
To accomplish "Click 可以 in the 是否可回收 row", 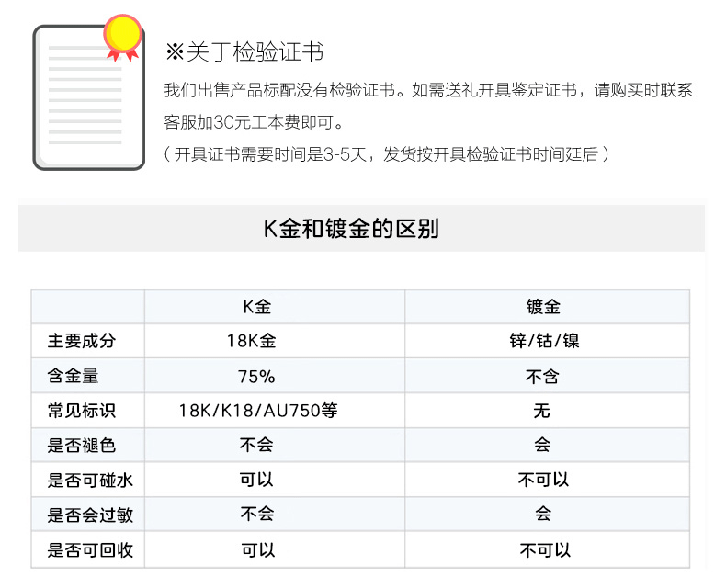I will tap(258, 550).
